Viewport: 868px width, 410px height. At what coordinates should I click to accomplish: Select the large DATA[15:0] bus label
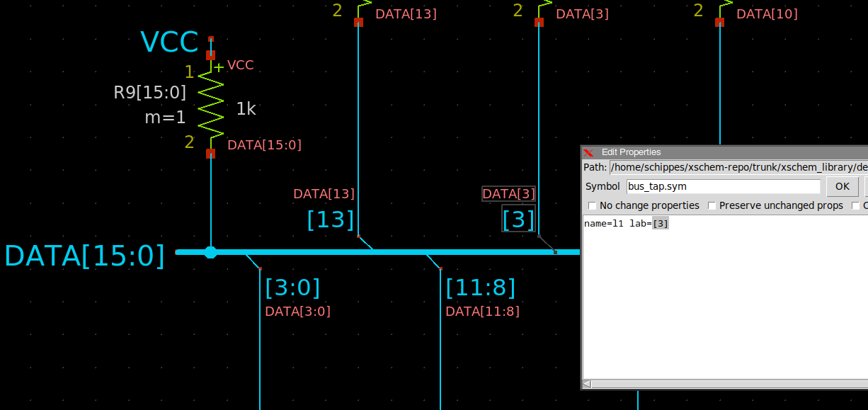coord(84,256)
